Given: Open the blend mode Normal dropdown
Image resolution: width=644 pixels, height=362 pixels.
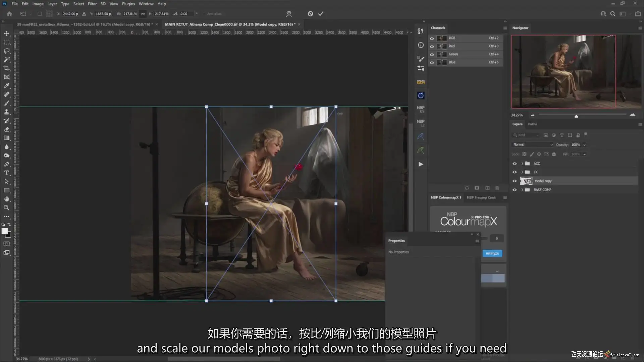Looking at the screenshot, I should click(533, 144).
